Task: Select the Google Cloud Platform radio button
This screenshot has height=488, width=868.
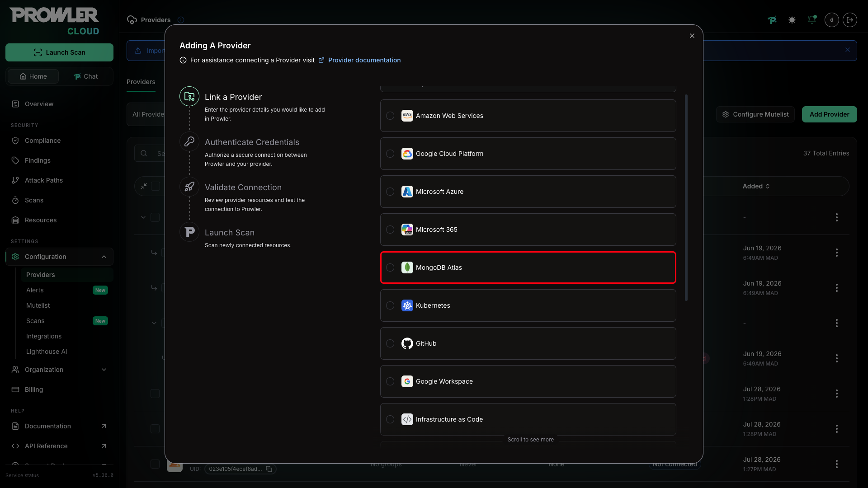Action: click(x=390, y=154)
